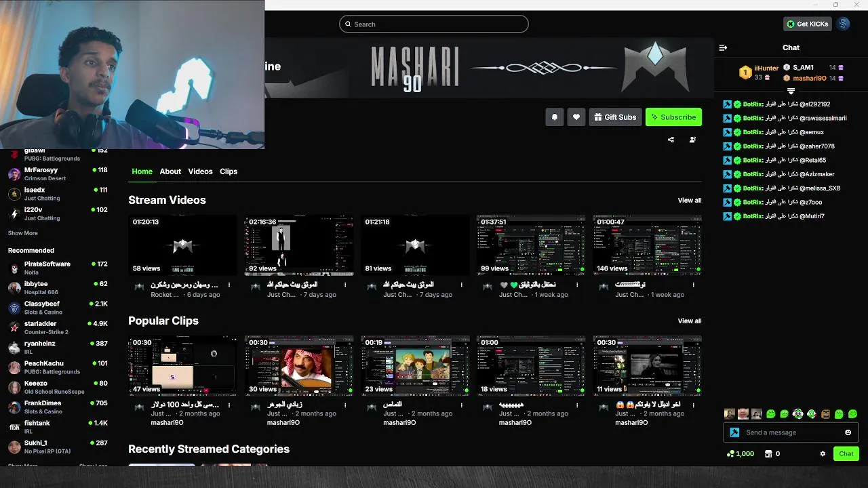Click the Get KICKs button
This screenshot has height=488, width=868.
click(x=807, y=24)
